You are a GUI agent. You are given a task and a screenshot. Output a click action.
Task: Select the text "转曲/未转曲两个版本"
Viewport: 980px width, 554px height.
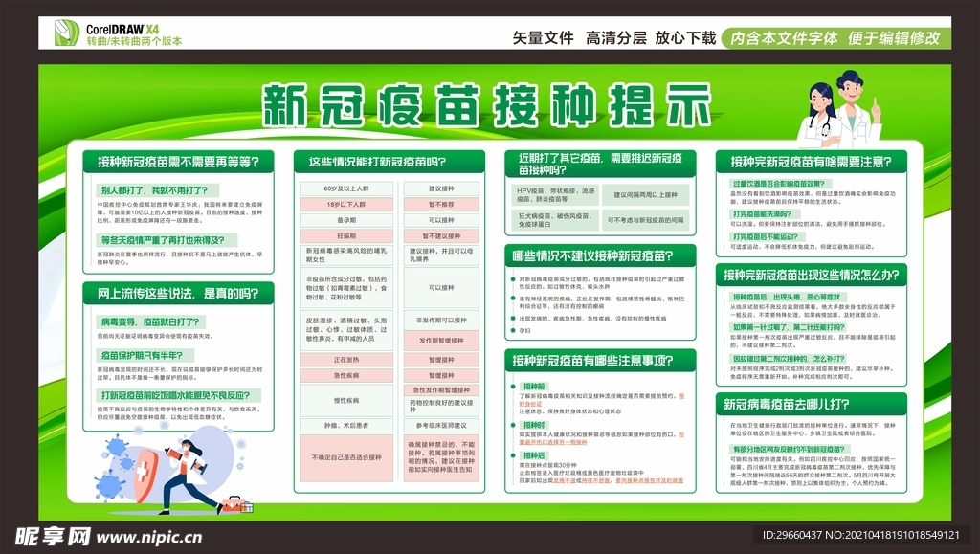[134, 41]
